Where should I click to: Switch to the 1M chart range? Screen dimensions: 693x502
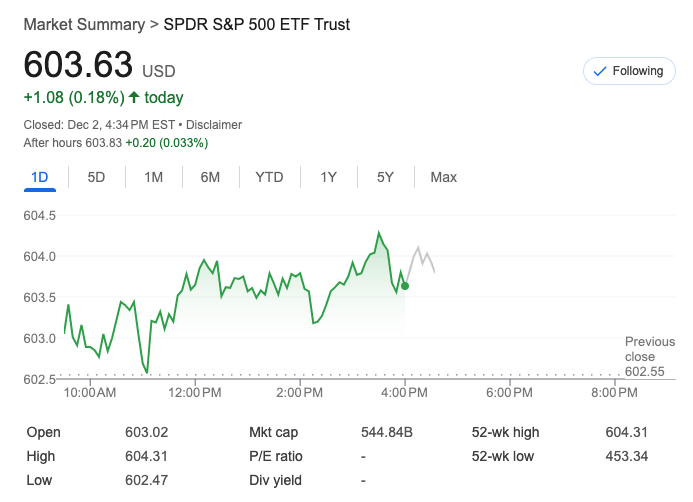point(153,177)
